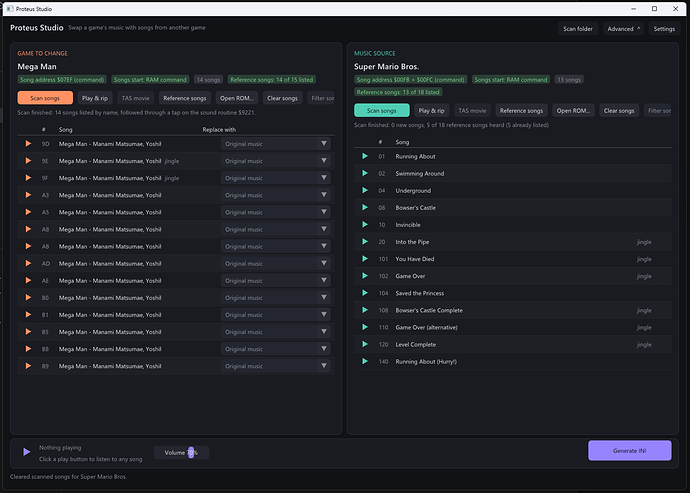This screenshot has height=493, width=690.
Task: Click the Generate INI button
Action: point(630,450)
